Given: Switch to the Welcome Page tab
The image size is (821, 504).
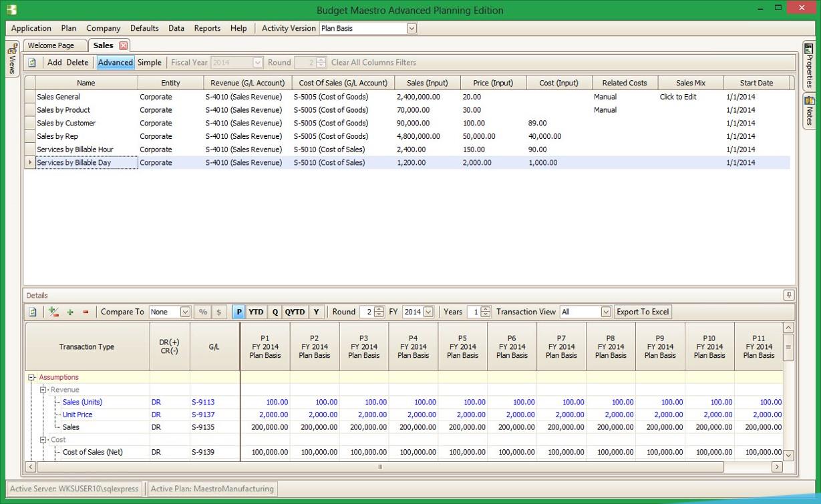Looking at the screenshot, I should pos(55,45).
